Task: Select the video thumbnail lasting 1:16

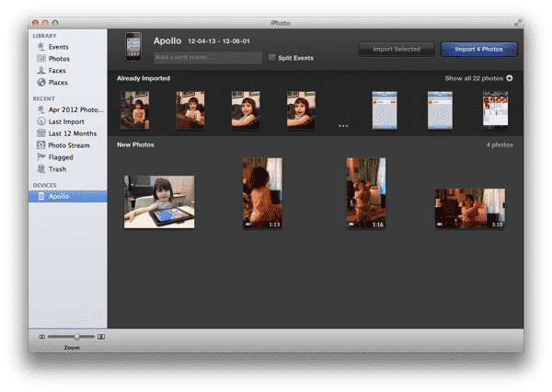Action: pos(366,193)
